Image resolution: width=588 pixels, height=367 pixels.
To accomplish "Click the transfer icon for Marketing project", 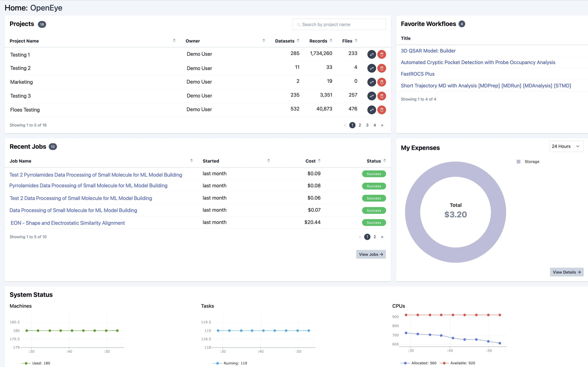I will (371, 82).
